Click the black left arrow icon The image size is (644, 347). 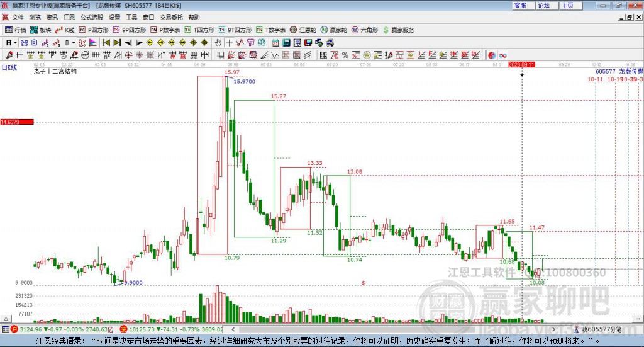(128, 43)
